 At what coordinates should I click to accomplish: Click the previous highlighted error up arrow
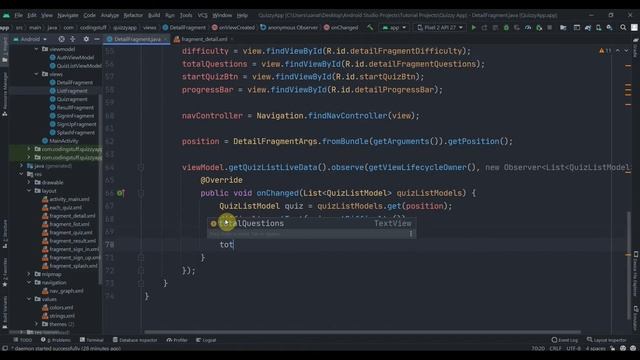618,51
